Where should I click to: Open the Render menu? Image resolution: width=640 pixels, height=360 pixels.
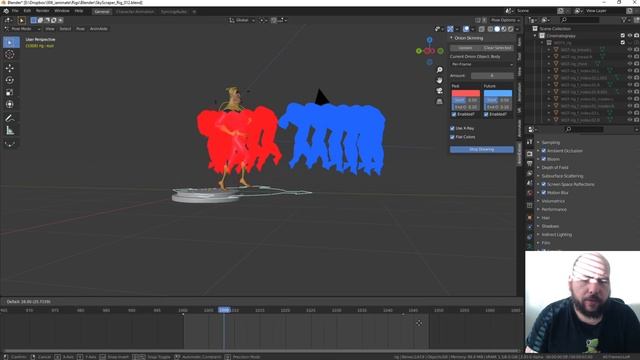click(42, 11)
